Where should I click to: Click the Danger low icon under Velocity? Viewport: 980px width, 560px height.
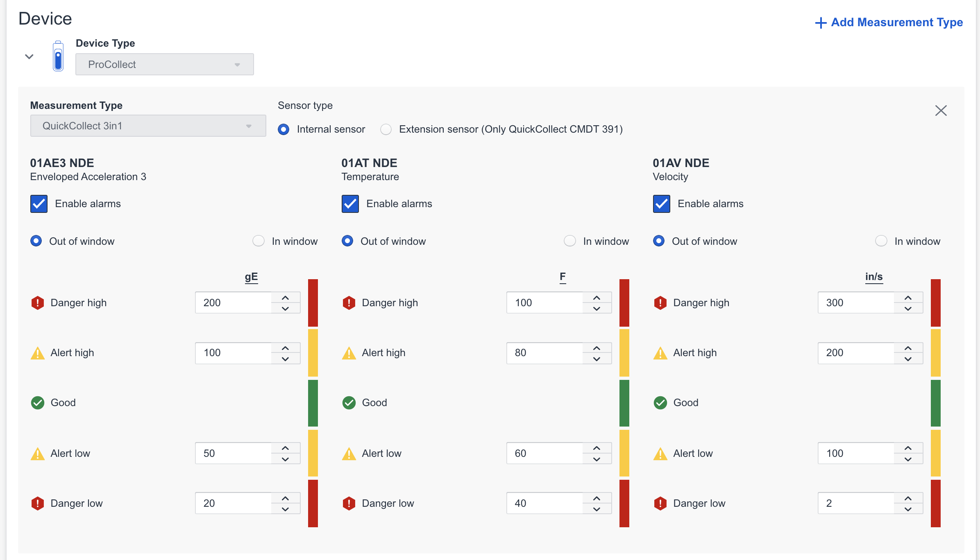(x=660, y=503)
